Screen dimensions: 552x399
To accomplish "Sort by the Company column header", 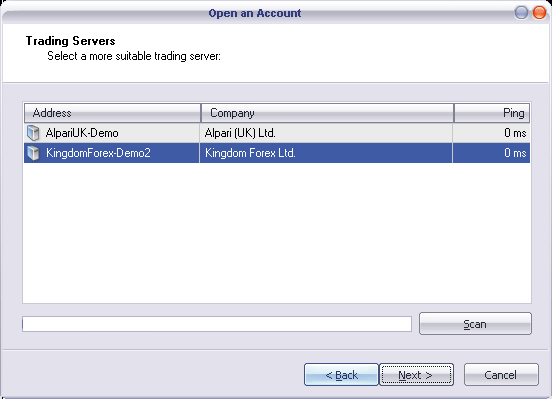I will point(327,113).
